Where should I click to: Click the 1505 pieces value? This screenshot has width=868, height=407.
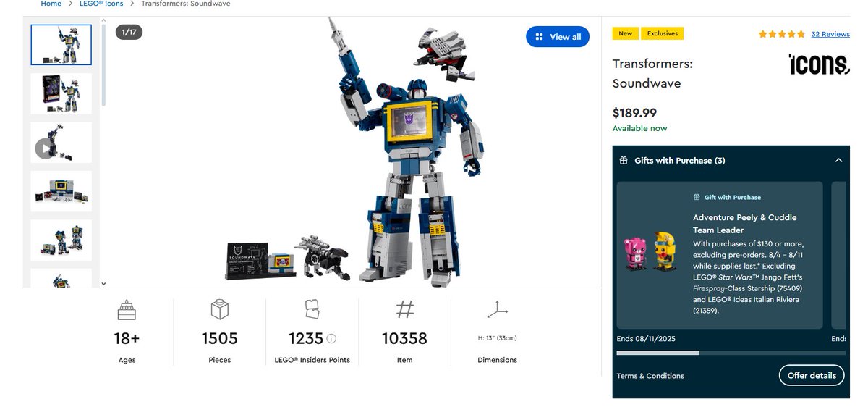pos(220,338)
